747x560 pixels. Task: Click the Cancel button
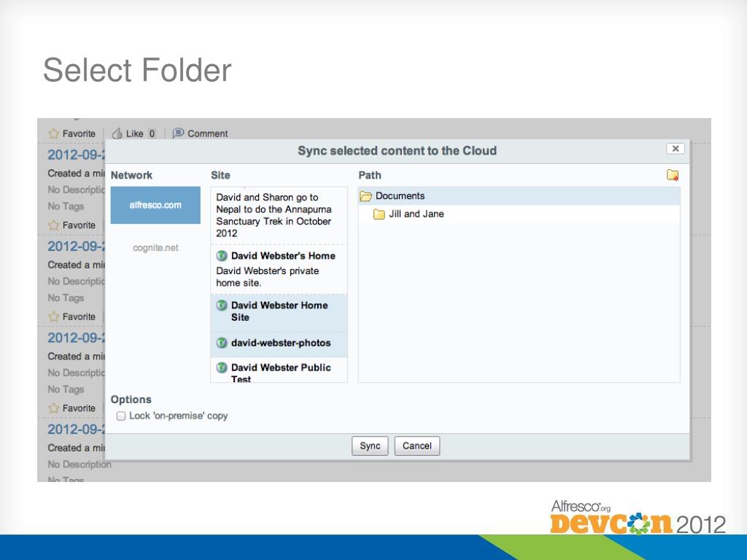click(x=417, y=446)
